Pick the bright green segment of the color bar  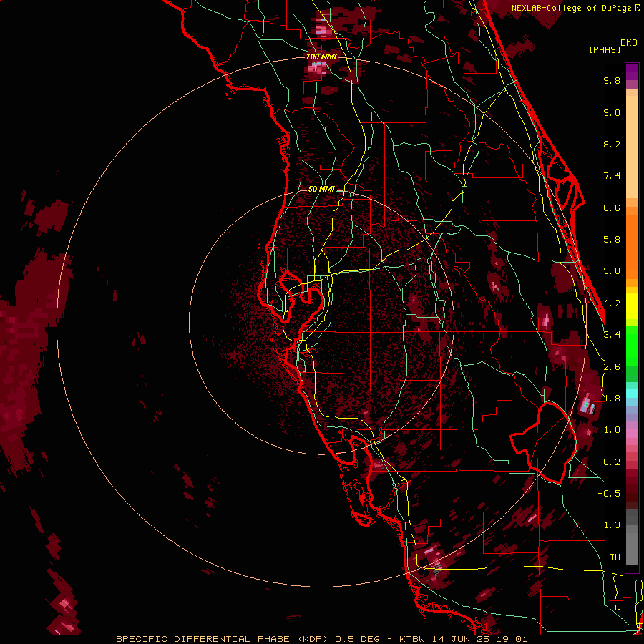(x=632, y=347)
